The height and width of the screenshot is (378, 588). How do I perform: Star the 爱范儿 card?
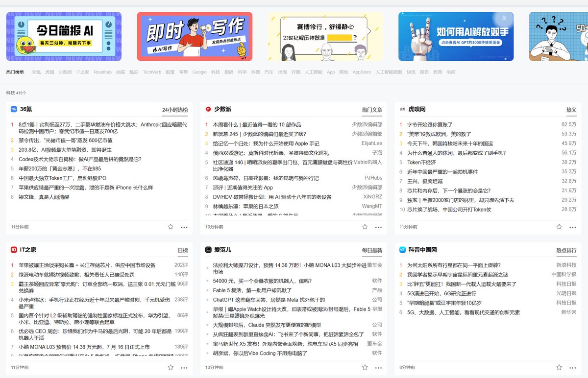coord(365,367)
